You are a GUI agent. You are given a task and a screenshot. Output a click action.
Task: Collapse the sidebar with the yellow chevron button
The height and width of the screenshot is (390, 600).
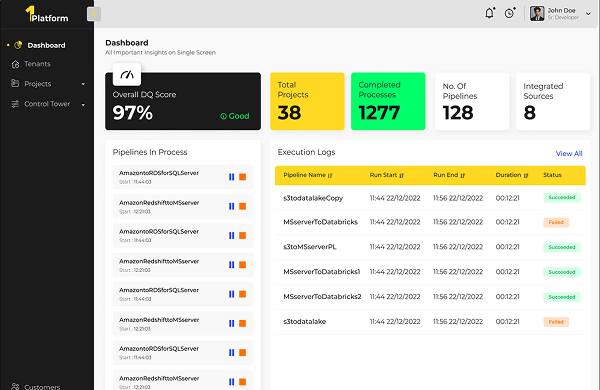(94, 14)
